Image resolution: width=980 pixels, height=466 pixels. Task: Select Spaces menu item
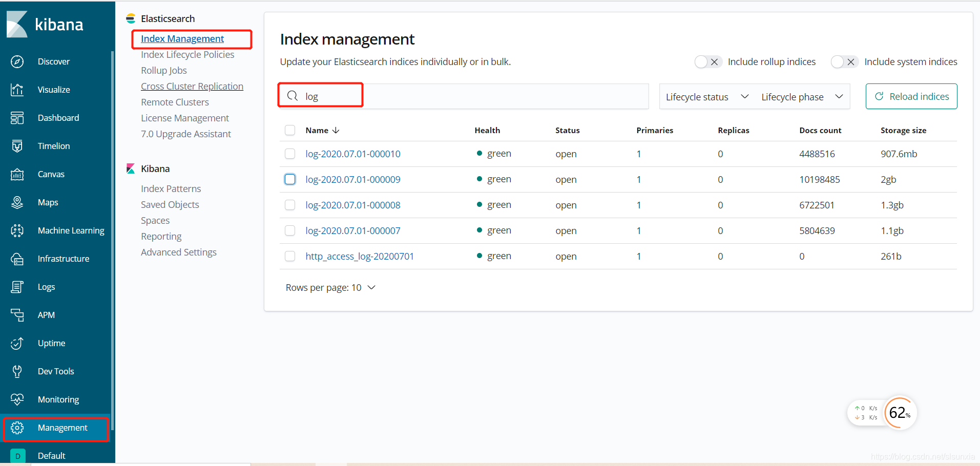pos(155,220)
